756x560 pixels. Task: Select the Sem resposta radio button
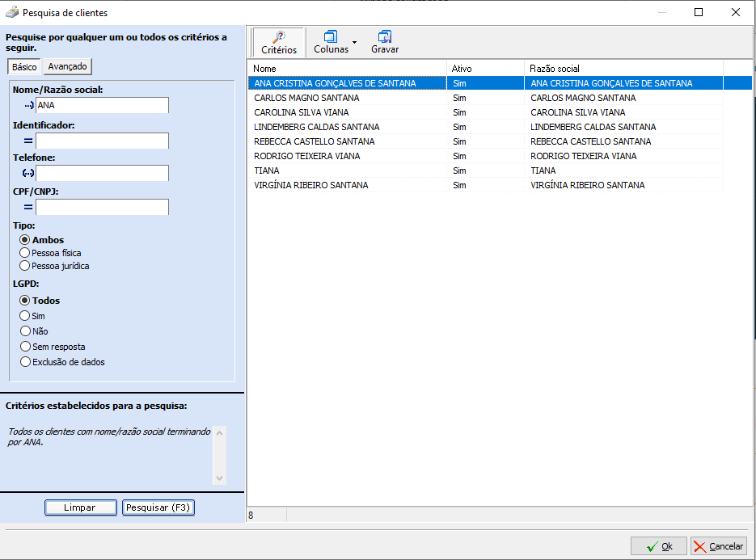pyautogui.click(x=25, y=347)
